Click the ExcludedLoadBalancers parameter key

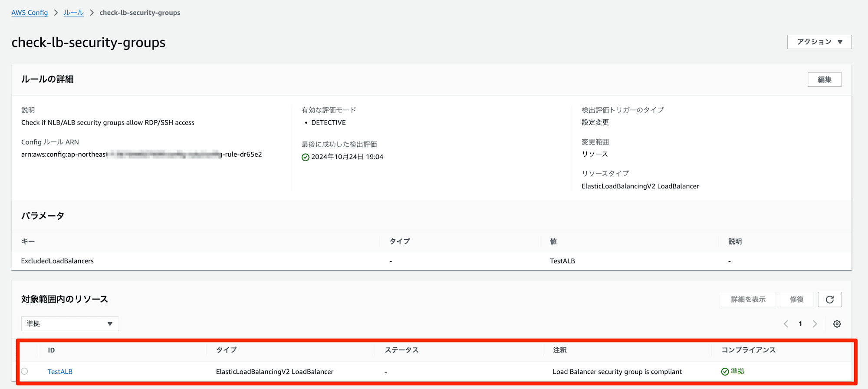coord(57,261)
